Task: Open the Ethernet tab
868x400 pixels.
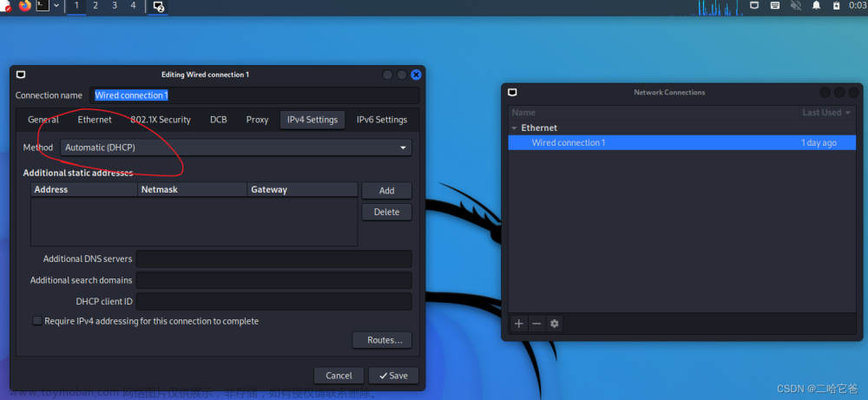Action: [95, 120]
